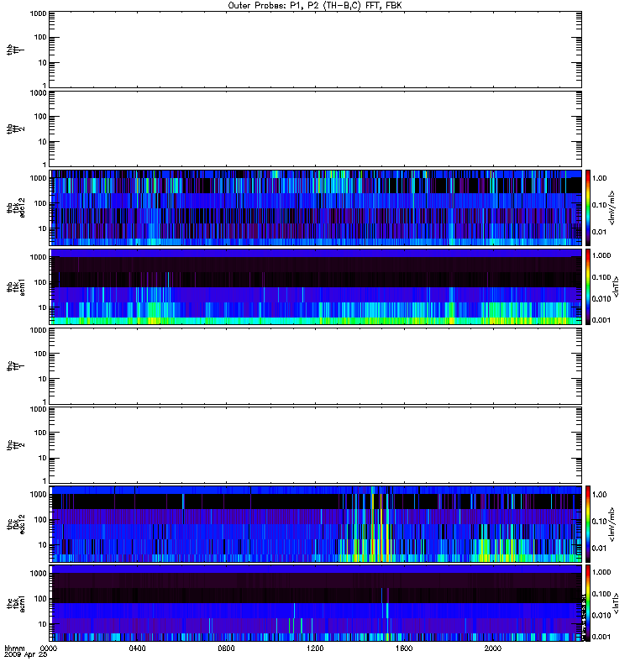Click the 0.001 value on thb scm1 colorbar
630x672 pixels.
[x=601, y=320]
